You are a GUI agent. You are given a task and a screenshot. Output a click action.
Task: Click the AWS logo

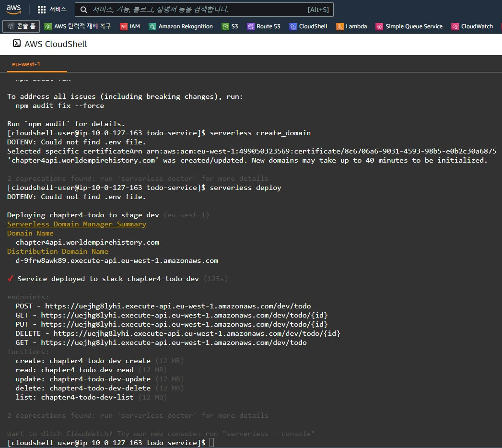pyautogui.click(x=13, y=9)
